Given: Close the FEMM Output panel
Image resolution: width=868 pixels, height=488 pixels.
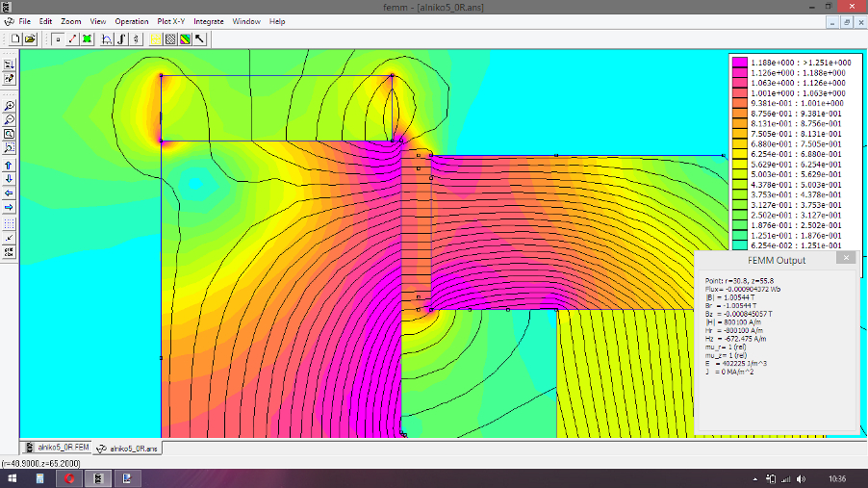Looking at the screenshot, I should point(845,258).
